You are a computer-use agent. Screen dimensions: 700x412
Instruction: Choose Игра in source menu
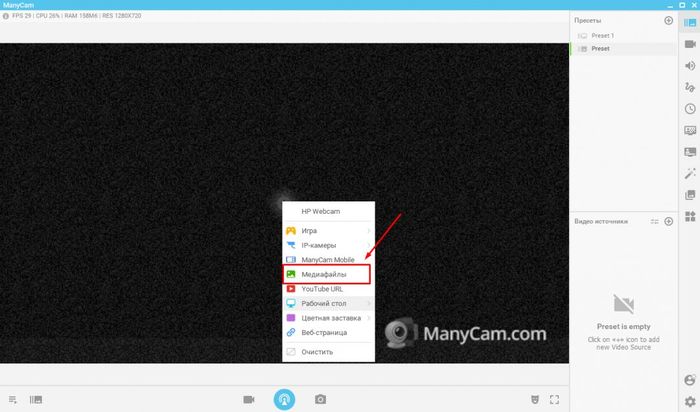pos(329,231)
